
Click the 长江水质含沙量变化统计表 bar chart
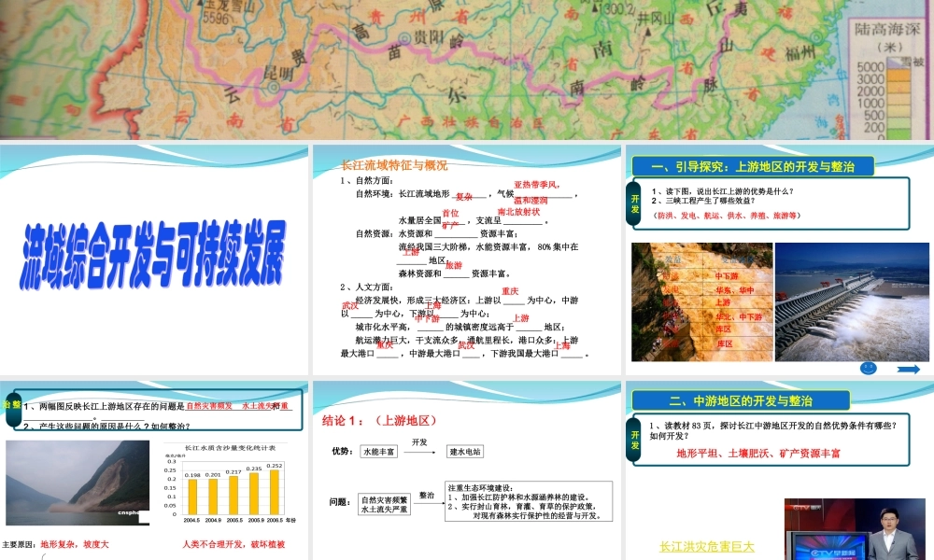click(x=230, y=483)
